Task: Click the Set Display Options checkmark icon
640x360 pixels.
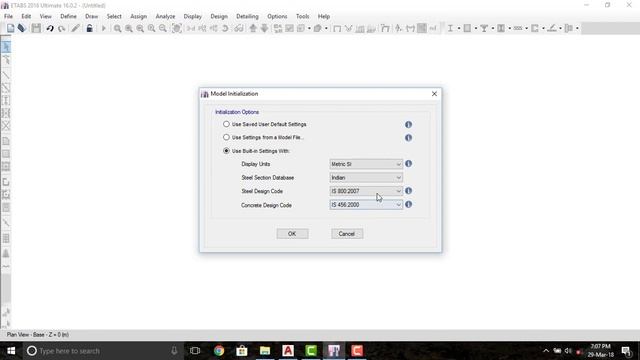Action: (289, 28)
